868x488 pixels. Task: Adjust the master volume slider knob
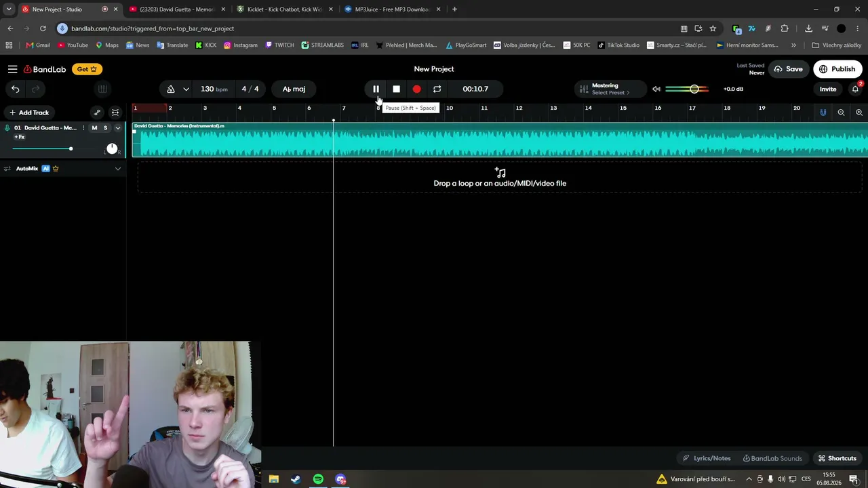point(694,89)
